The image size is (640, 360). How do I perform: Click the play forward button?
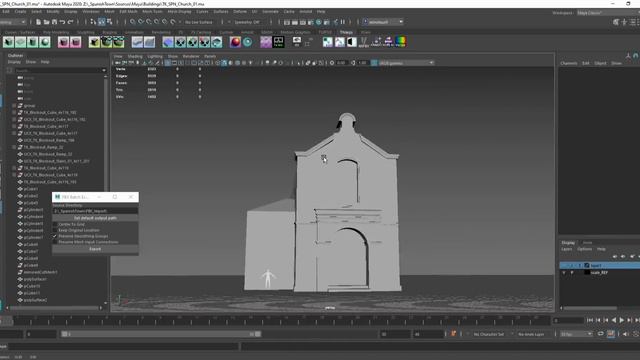click(621, 320)
